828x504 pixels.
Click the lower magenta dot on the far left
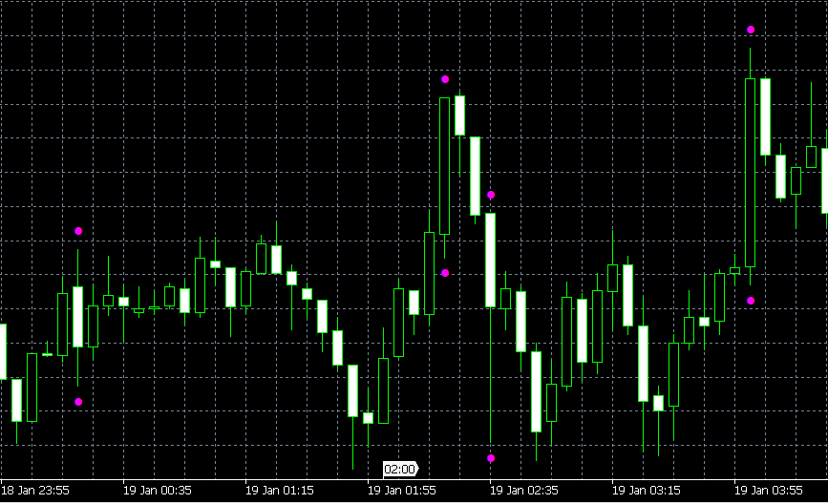[78, 402]
